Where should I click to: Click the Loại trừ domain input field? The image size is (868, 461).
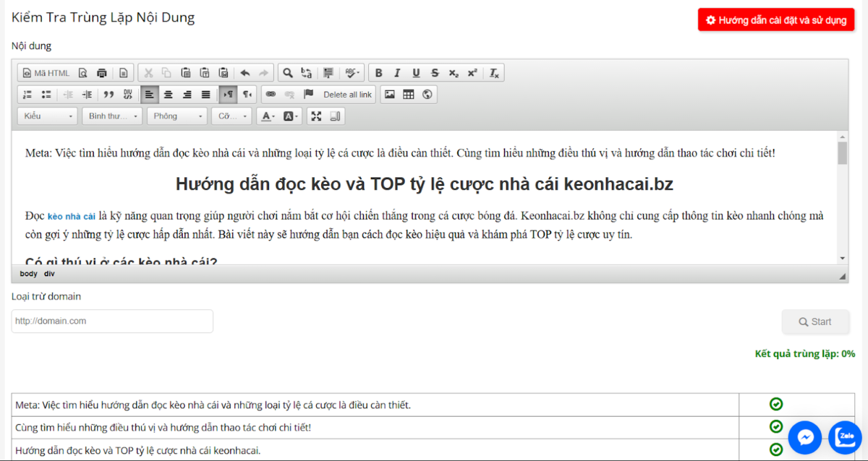pyautogui.click(x=112, y=322)
